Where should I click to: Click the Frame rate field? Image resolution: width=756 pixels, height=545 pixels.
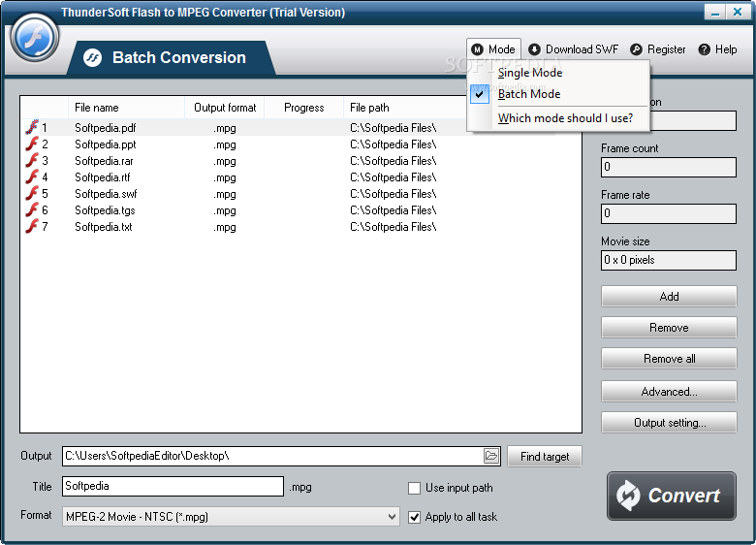pyautogui.click(x=669, y=213)
